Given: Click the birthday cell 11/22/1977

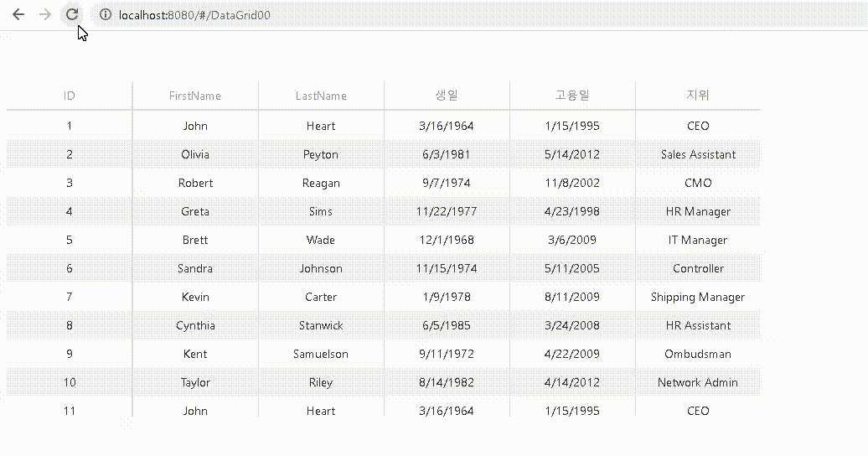Looking at the screenshot, I should point(447,212).
